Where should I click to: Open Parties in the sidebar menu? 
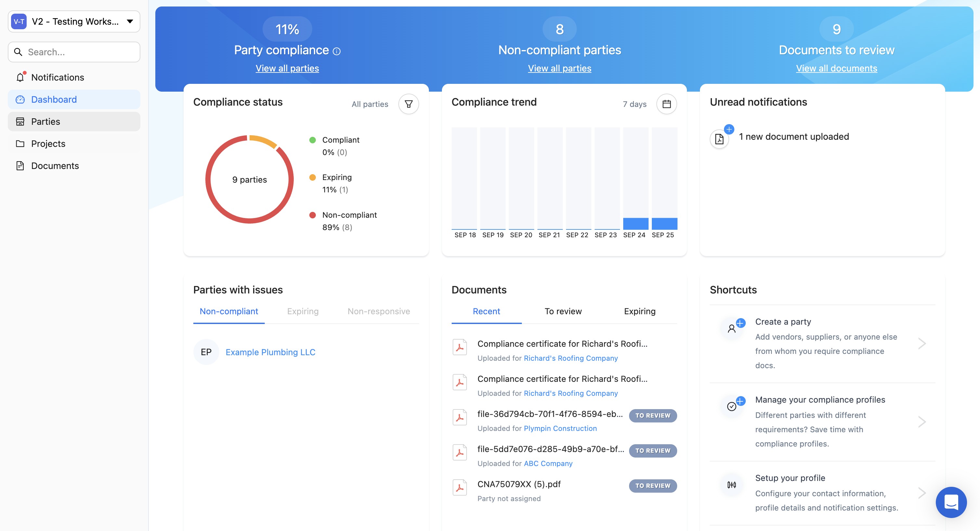[x=45, y=121]
